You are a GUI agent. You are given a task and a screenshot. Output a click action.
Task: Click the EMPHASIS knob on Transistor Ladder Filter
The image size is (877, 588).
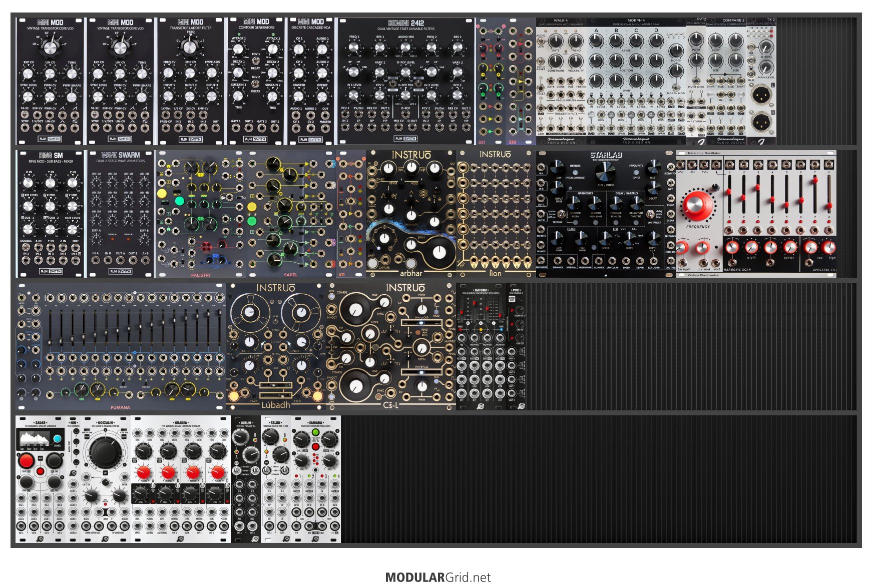212,73
